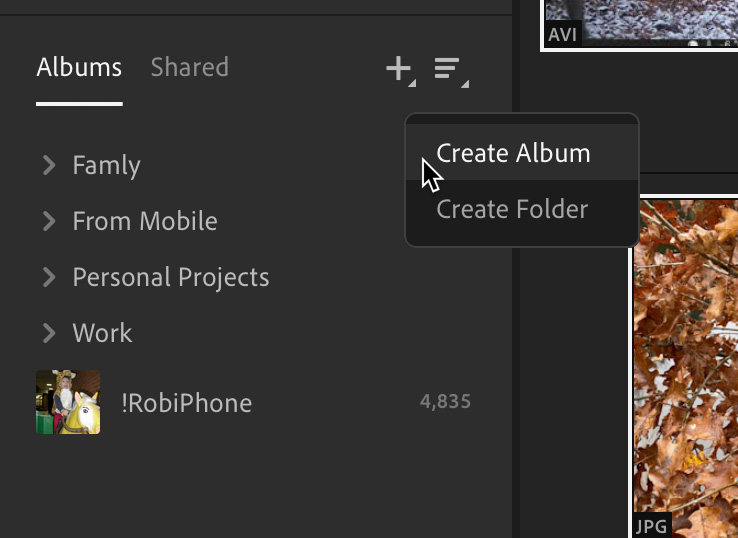Choose Create Folder in the popup menu

512,210
